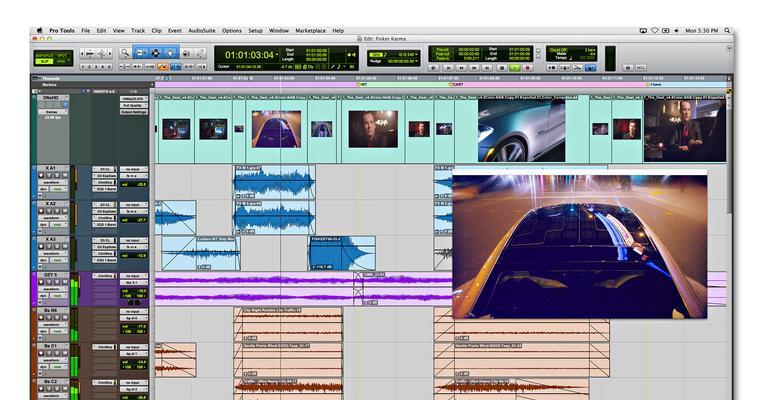Open the Apple menu
This screenshot has width=767, height=400.
tap(40, 30)
